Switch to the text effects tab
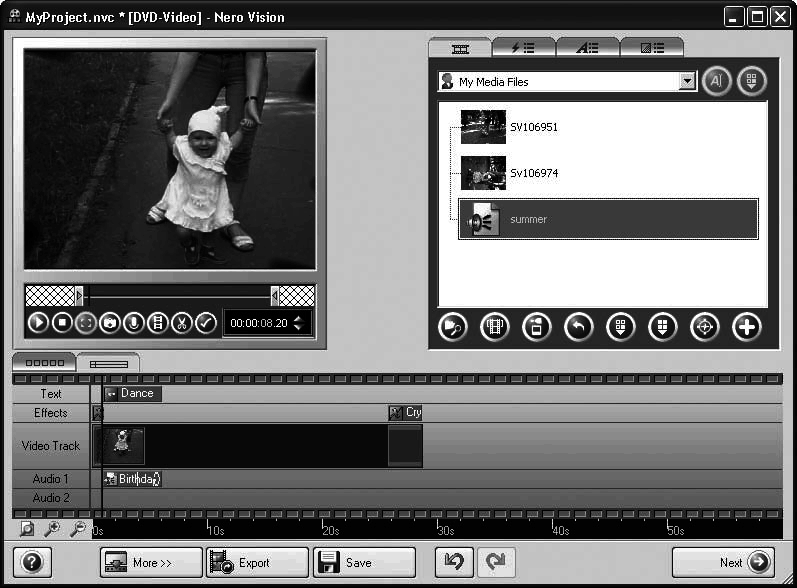797x588 pixels. coord(587,47)
